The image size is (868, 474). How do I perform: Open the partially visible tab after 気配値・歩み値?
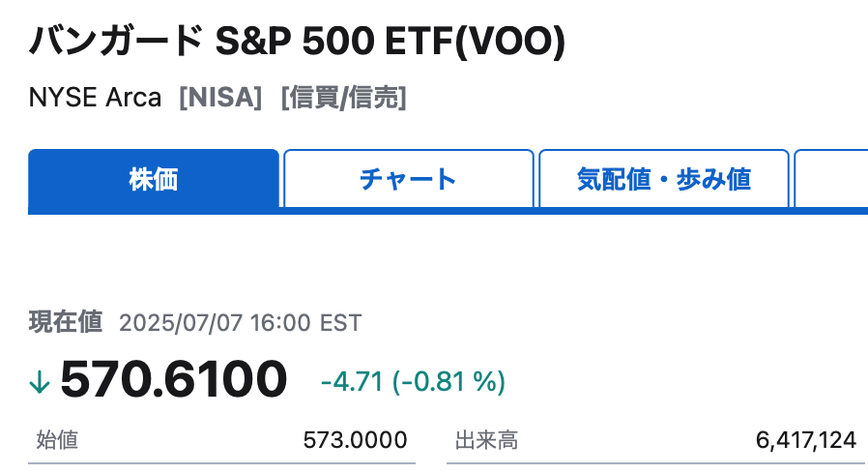[831, 179]
